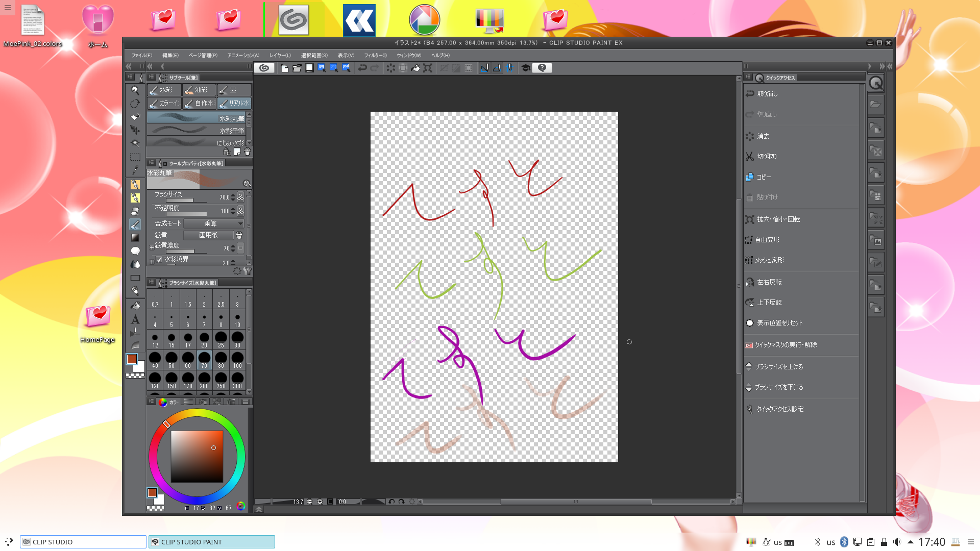This screenshot has height=551, width=980.
Task: Toggle snap to ruler toolbar button
Action: 484,68
